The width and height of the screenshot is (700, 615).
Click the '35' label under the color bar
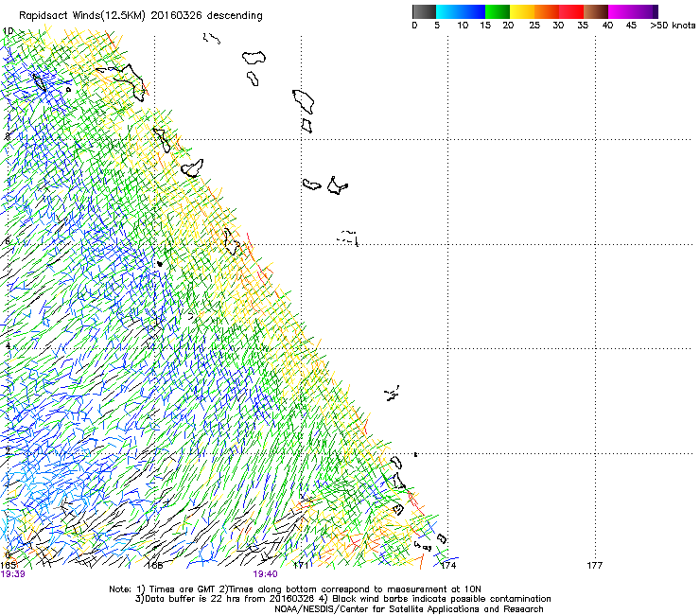583,26
